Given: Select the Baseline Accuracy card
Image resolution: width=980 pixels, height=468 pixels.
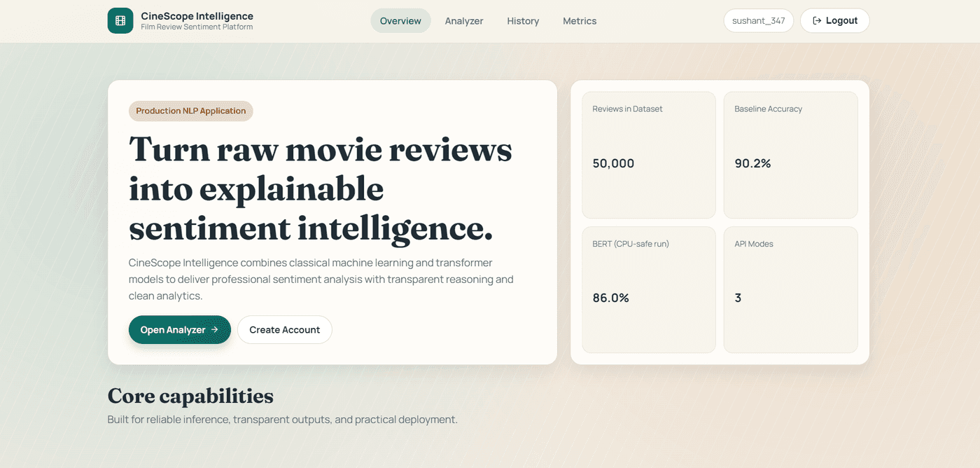Looking at the screenshot, I should pyautogui.click(x=790, y=155).
